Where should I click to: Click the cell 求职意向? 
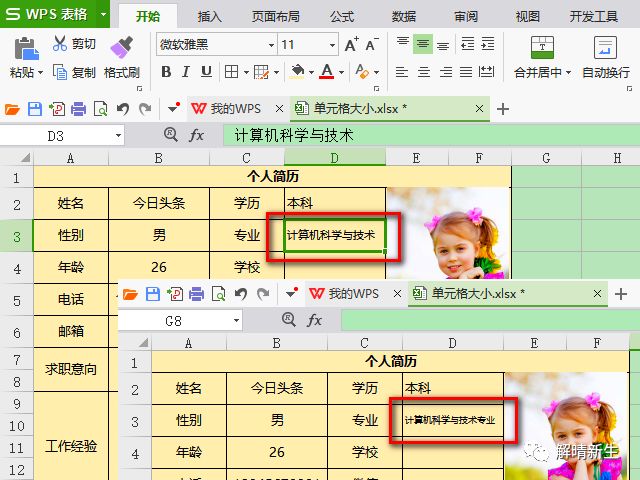tap(71, 369)
